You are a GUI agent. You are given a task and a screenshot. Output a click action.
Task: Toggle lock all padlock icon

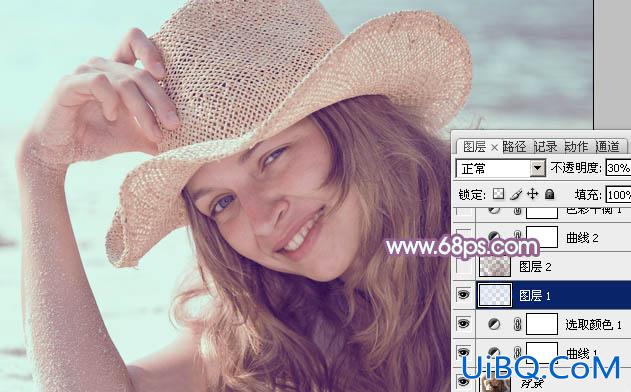pyautogui.click(x=549, y=194)
